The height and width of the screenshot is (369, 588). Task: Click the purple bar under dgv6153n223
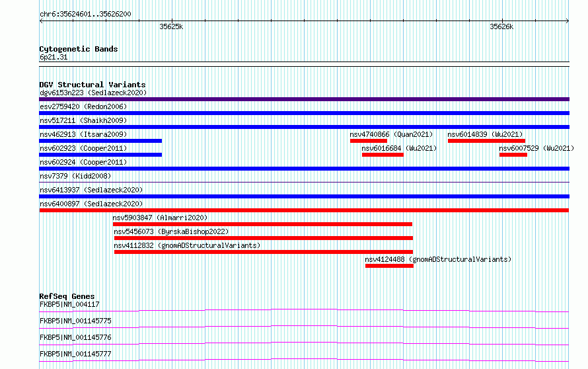click(304, 99)
